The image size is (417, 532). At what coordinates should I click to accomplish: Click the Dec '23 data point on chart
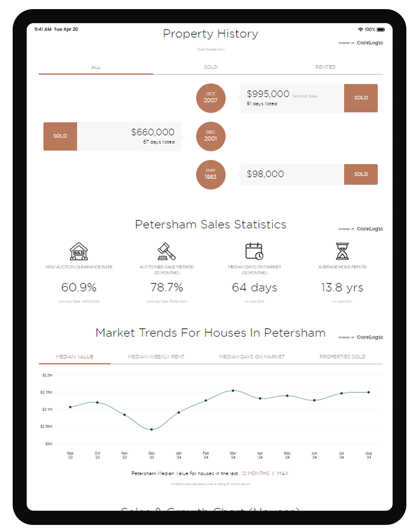151,429
